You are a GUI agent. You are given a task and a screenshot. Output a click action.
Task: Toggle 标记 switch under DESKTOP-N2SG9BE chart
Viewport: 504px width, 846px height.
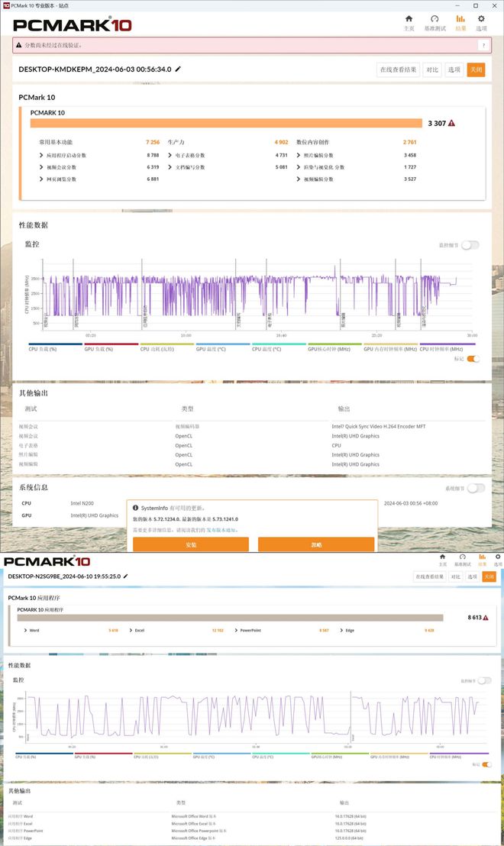(486, 764)
